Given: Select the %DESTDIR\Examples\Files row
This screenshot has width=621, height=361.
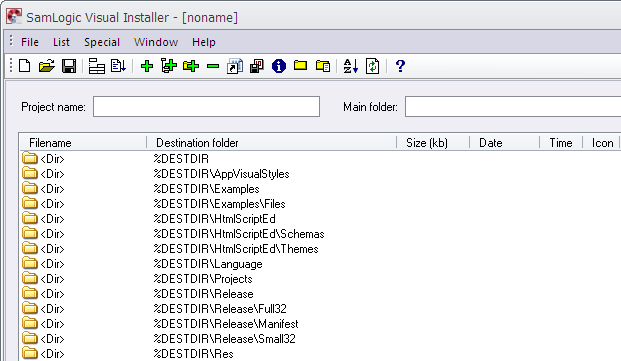Looking at the screenshot, I should coord(320,204).
